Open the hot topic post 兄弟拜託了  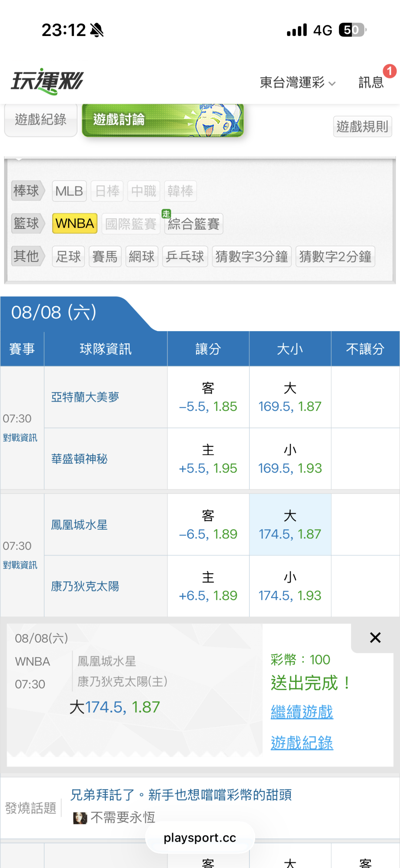pyautogui.click(x=181, y=795)
